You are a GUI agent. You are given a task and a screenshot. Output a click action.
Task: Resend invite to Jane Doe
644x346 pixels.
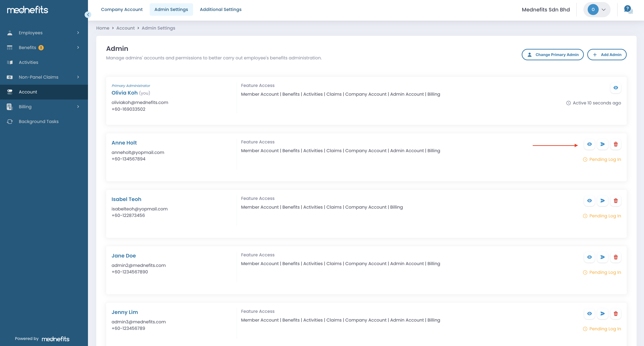602,257
